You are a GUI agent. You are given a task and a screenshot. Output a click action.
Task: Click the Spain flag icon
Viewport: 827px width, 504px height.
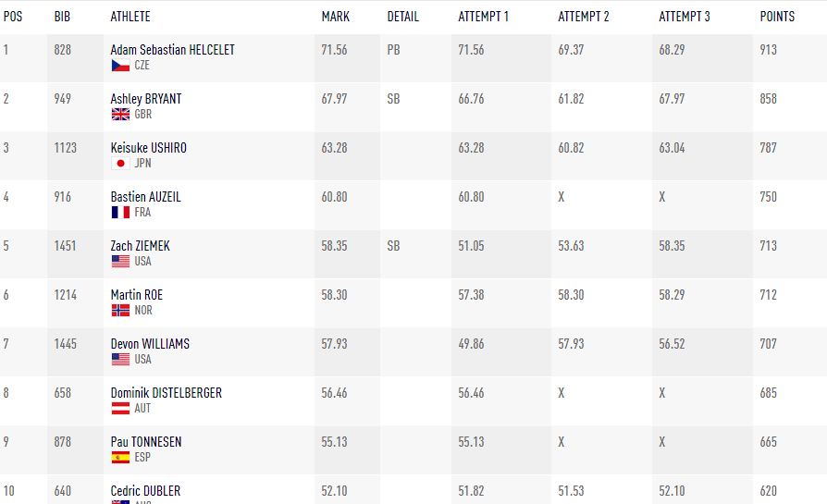[119, 458]
